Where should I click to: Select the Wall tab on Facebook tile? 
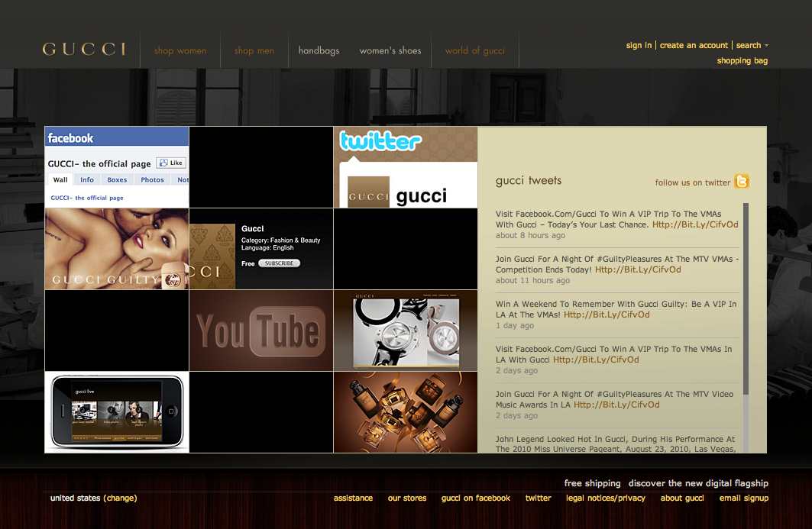pyautogui.click(x=60, y=179)
